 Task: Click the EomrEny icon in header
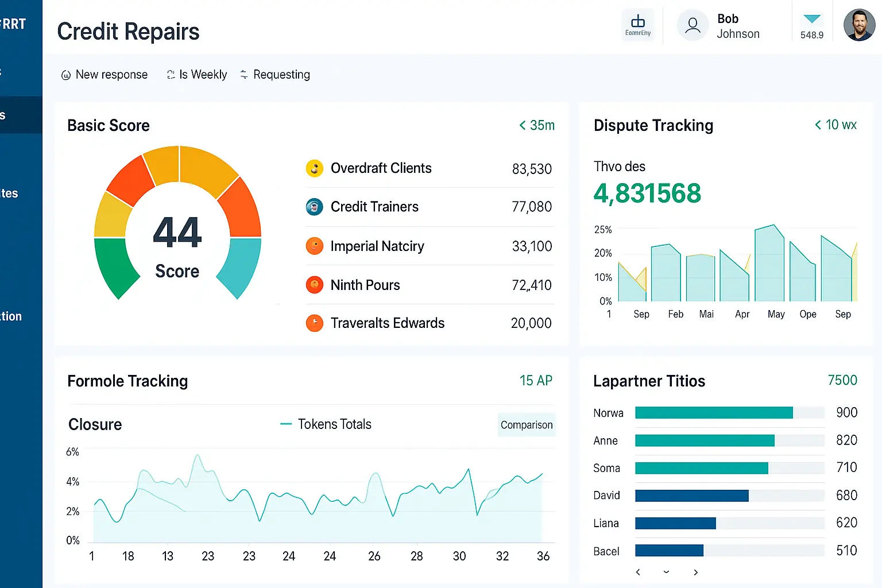(638, 25)
